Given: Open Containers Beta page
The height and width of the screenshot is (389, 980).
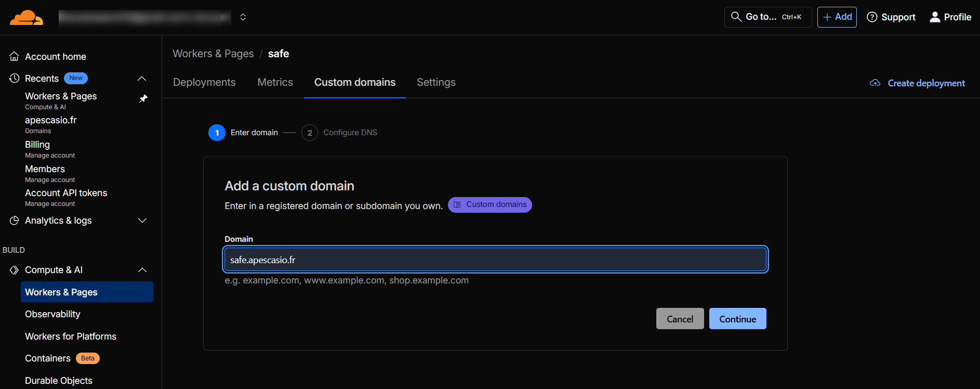Looking at the screenshot, I should (x=62, y=358).
